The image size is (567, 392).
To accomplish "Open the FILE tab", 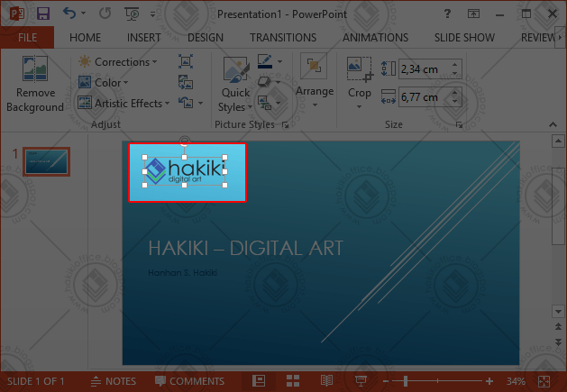I will (27, 37).
